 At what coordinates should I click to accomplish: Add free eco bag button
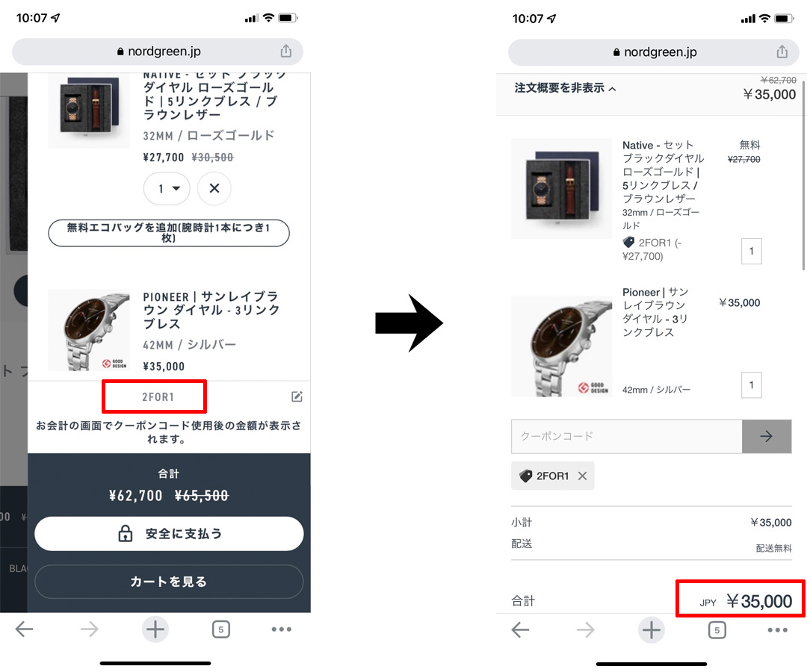[169, 232]
